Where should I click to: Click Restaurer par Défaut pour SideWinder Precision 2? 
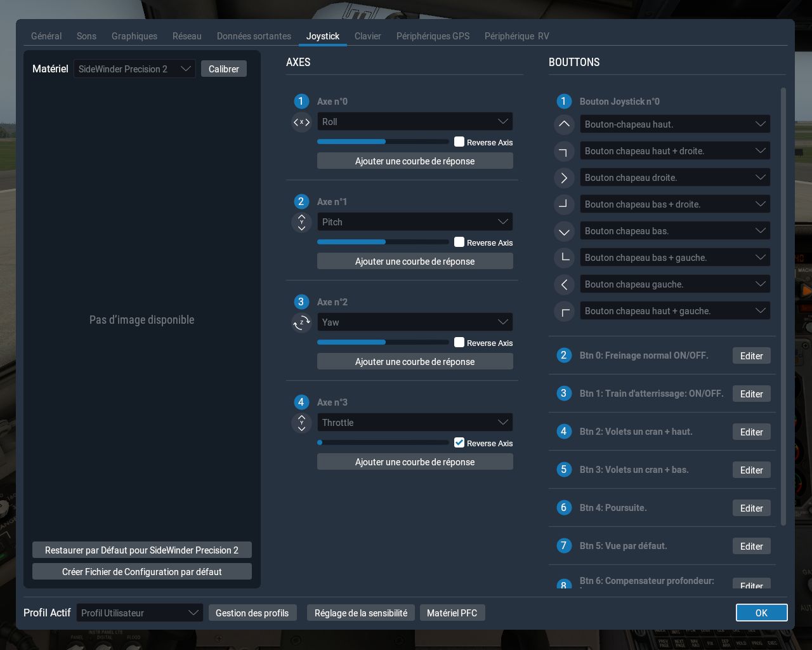(142, 550)
